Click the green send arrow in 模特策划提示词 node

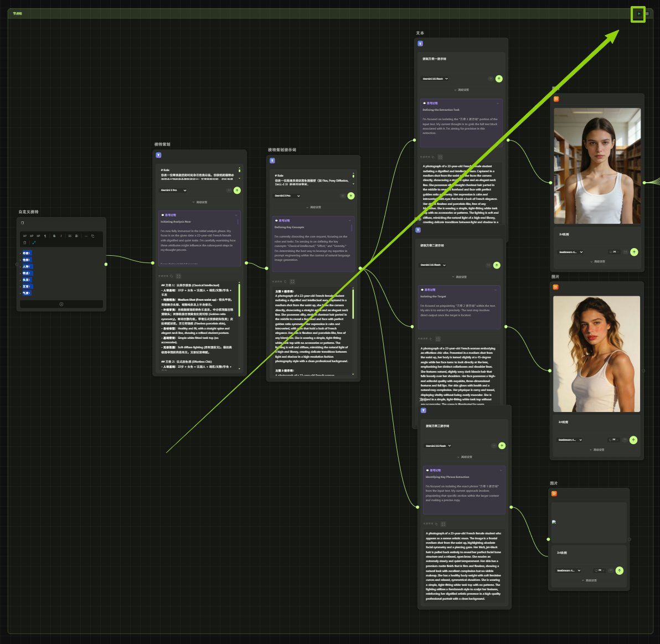(351, 196)
